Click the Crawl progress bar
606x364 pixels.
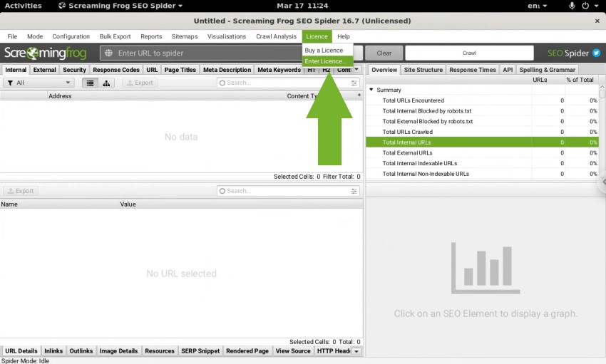pyautogui.click(x=469, y=53)
